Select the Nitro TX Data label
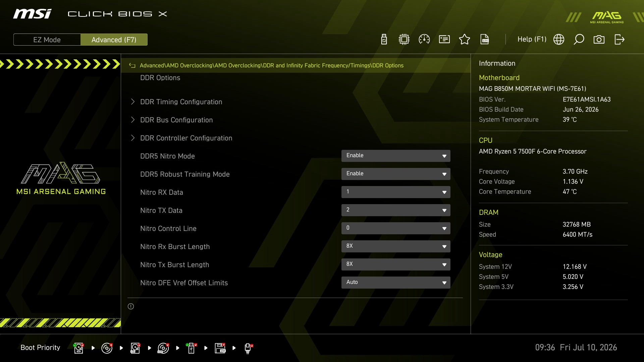 click(x=161, y=210)
